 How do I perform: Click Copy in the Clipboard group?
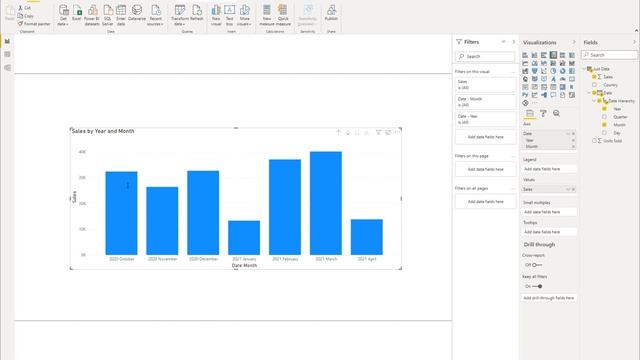click(x=25, y=16)
